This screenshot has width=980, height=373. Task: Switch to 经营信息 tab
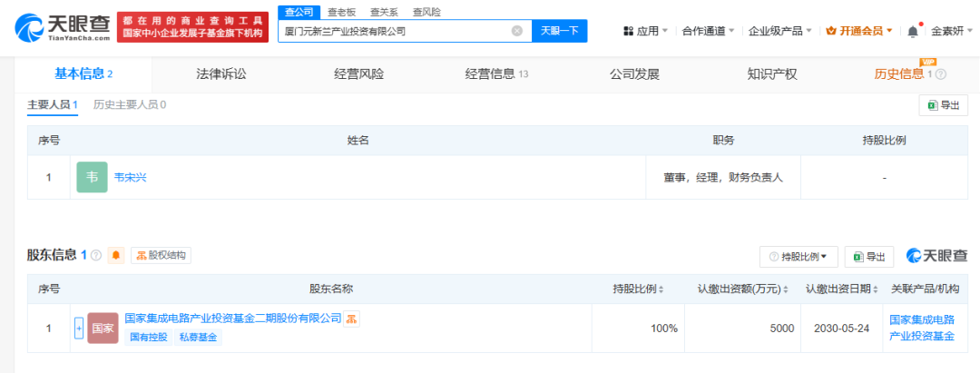[497, 74]
